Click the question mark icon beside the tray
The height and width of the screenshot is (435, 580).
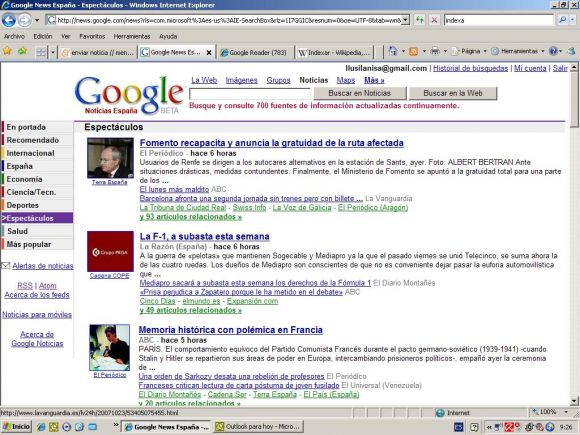pyautogui.click(x=474, y=427)
